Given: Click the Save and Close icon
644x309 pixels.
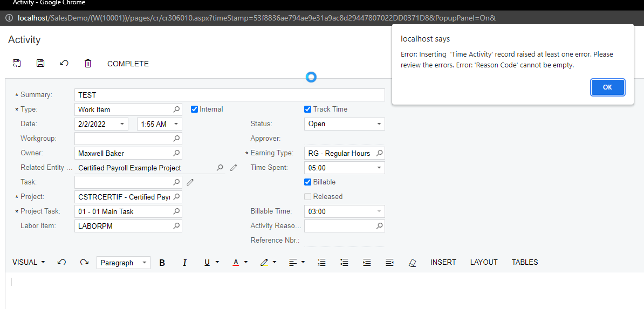Looking at the screenshot, I should pos(16,63).
